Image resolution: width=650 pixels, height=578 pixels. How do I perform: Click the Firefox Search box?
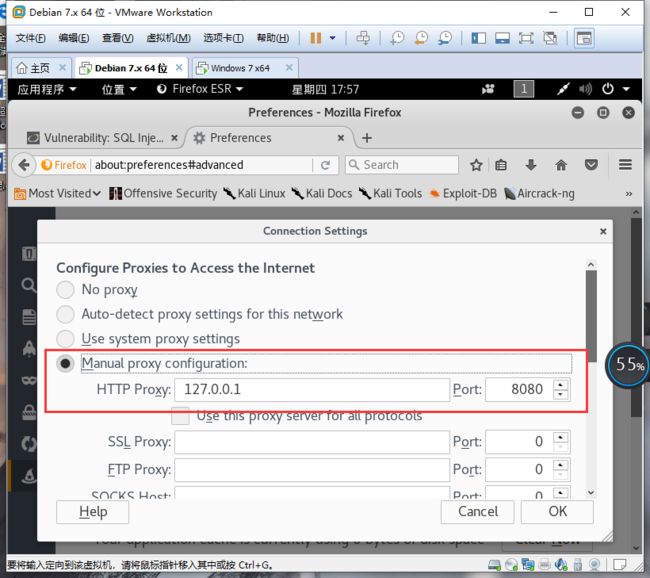tap(402, 165)
